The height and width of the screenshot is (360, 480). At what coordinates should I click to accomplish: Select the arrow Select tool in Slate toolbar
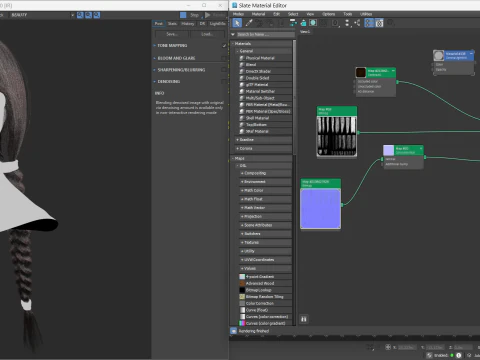pyautogui.click(x=237, y=23)
